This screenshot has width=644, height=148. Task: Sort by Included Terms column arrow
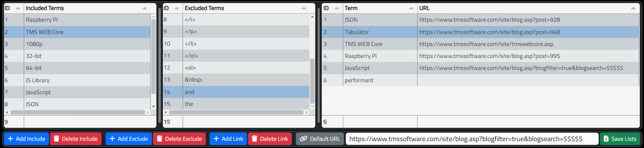145,8
